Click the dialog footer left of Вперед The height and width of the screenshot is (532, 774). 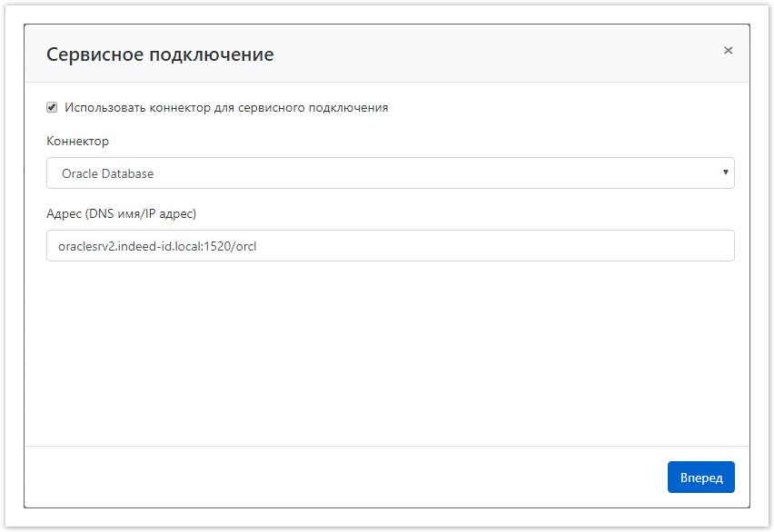pyautogui.click(x=345, y=478)
